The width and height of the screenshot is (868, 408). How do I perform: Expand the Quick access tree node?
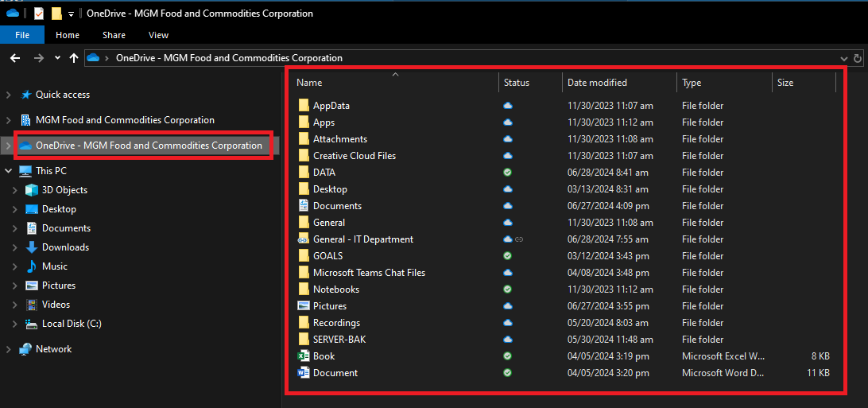click(8, 95)
